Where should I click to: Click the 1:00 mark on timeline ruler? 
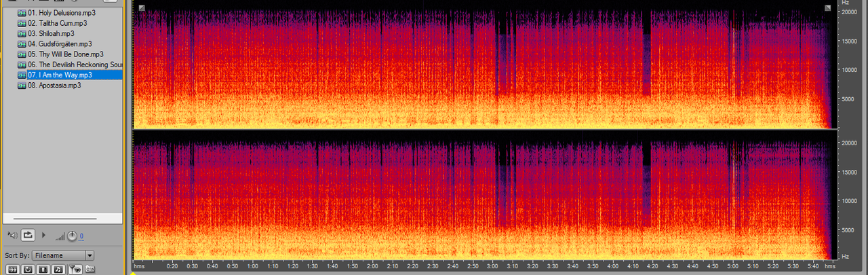252,267
